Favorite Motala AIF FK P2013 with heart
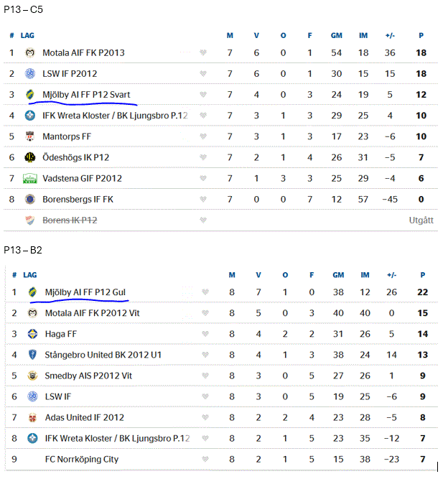The image size is (448, 479). pos(203,52)
